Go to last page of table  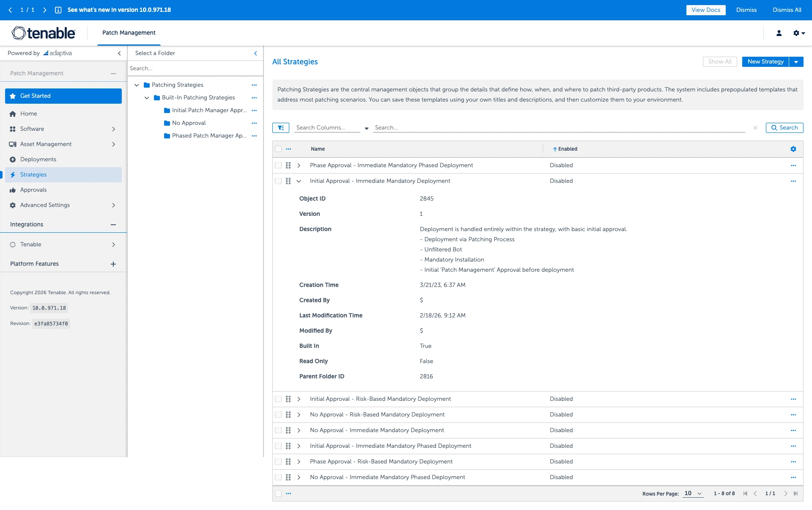[x=796, y=493]
